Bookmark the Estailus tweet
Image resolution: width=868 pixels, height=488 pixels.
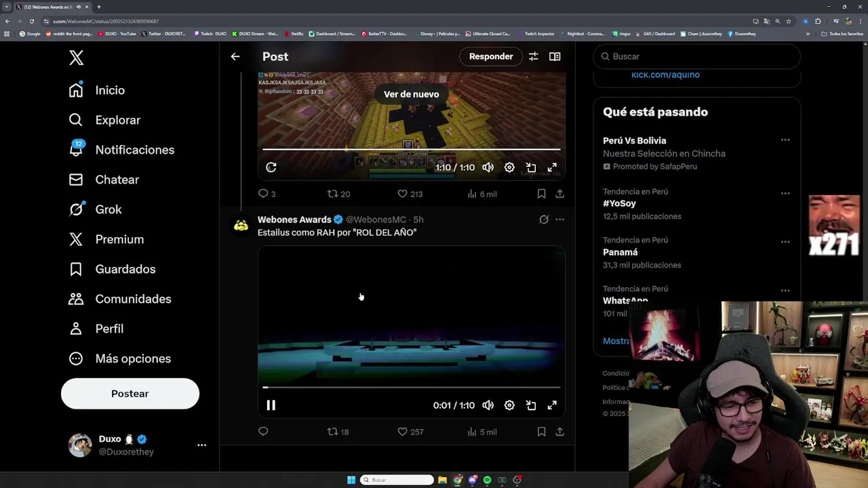pos(541,432)
